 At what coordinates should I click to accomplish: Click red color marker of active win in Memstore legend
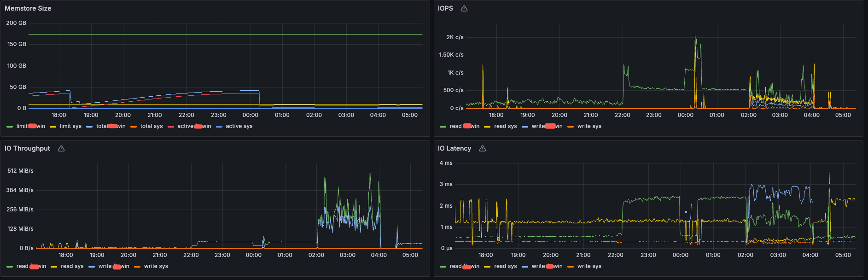pos(171,127)
